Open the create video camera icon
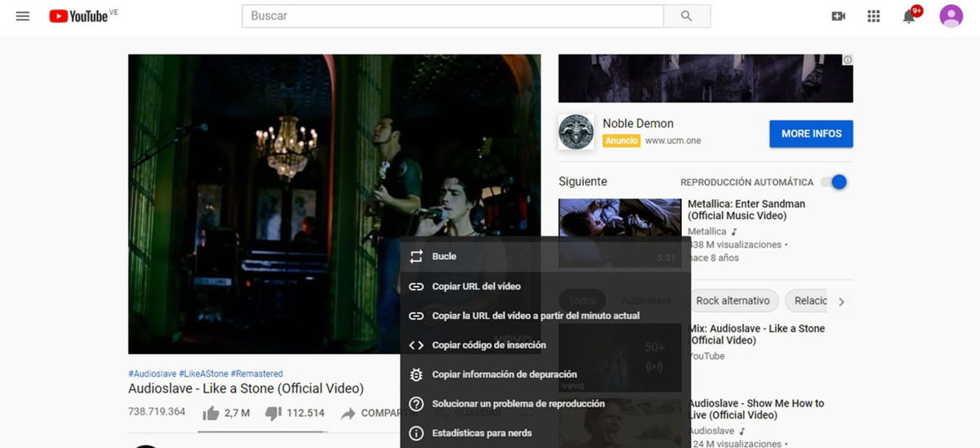The height and width of the screenshot is (448, 980). (838, 16)
